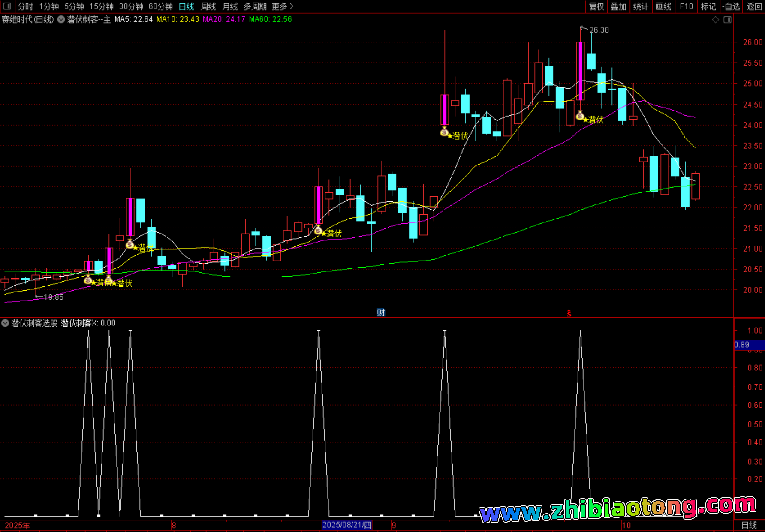Click the 返回 back button
Viewport: 765px width, 532px height.
754,6
